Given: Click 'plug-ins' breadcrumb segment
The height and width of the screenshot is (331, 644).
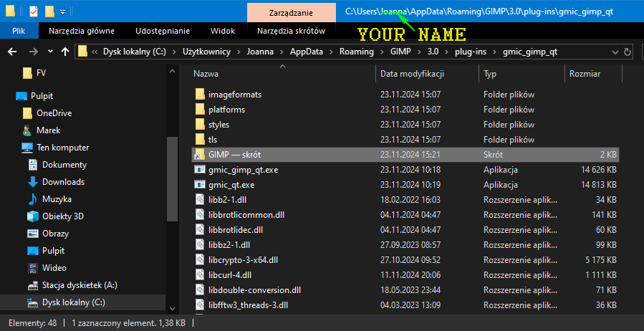Looking at the screenshot, I should (471, 52).
